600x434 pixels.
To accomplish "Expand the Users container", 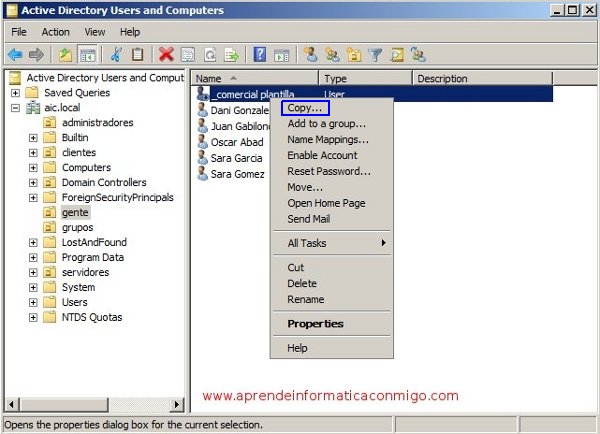I will click(33, 302).
